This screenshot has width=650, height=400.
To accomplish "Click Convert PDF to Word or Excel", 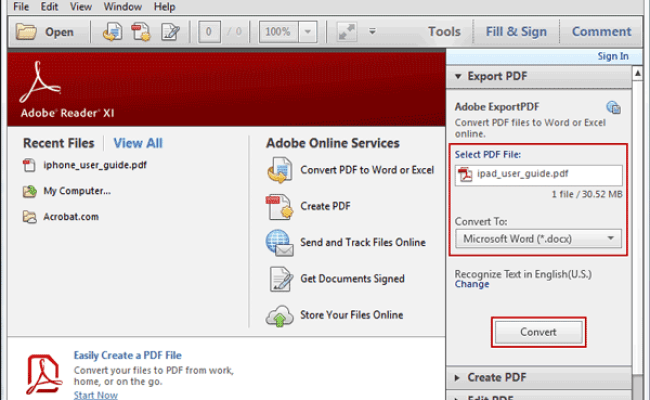I will [x=367, y=170].
